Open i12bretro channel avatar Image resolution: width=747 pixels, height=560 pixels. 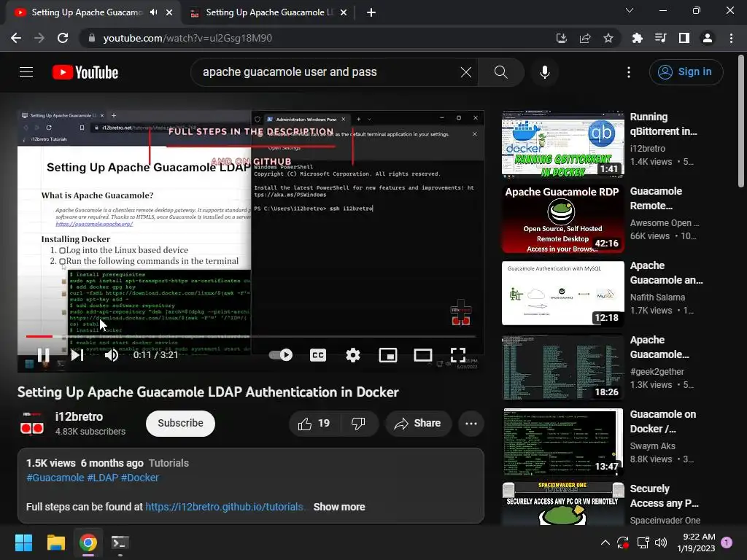point(32,424)
